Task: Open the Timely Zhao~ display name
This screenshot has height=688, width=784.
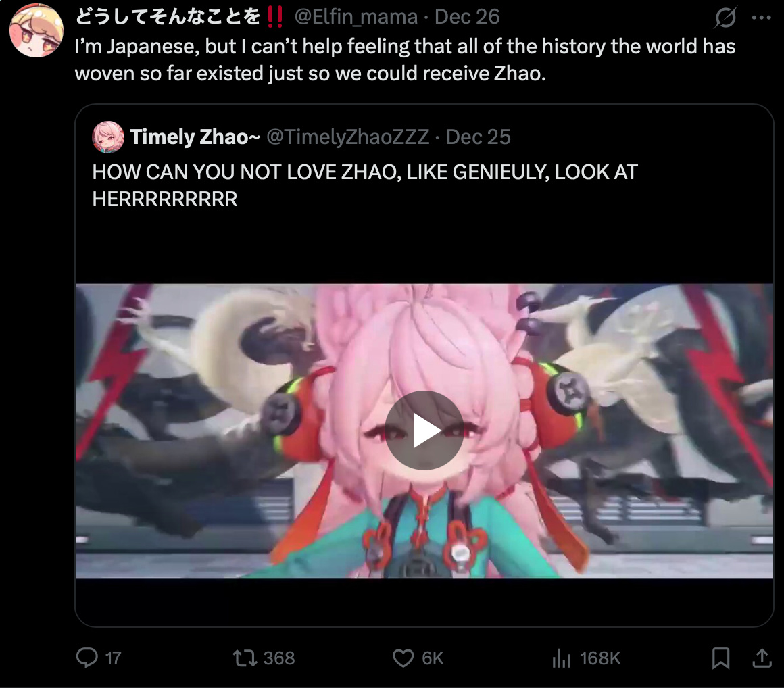Action: (x=195, y=137)
